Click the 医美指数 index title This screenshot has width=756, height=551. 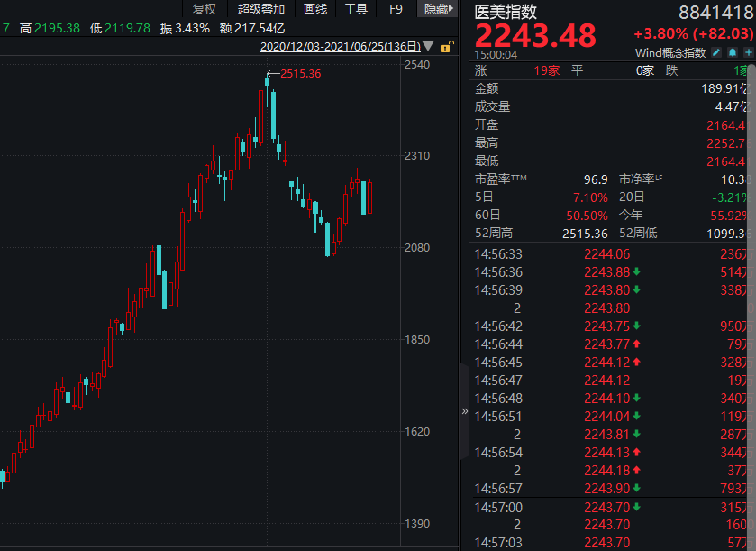(x=506, y=12)
